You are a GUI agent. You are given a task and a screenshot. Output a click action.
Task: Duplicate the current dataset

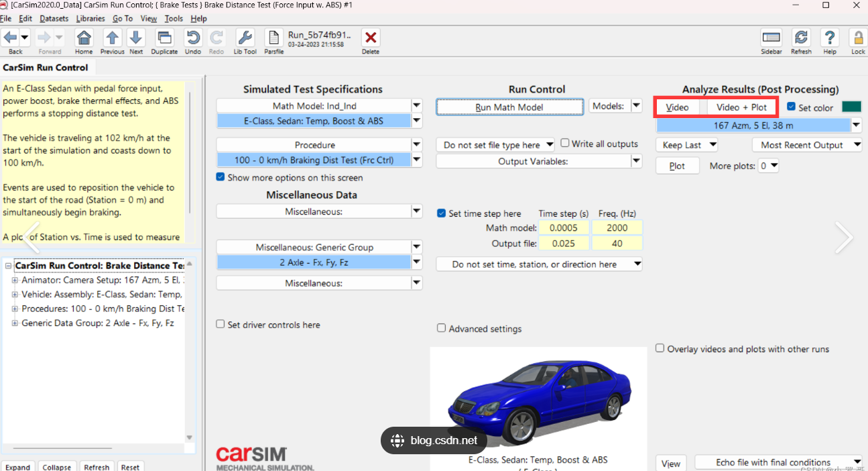[164, 38]
